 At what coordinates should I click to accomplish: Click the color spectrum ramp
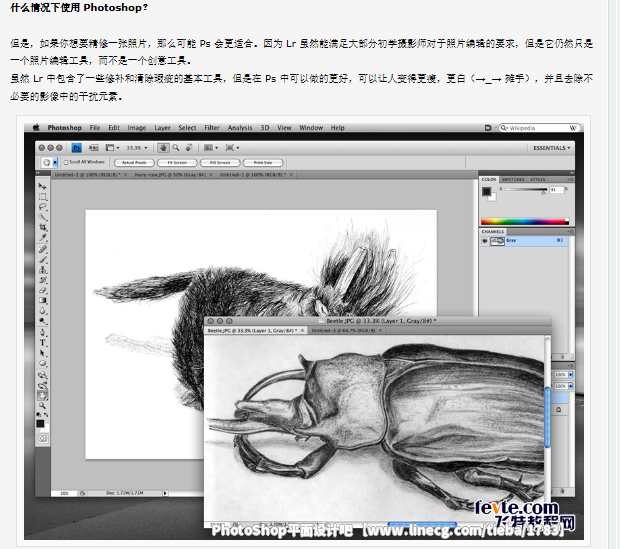(x=525, y=221)
